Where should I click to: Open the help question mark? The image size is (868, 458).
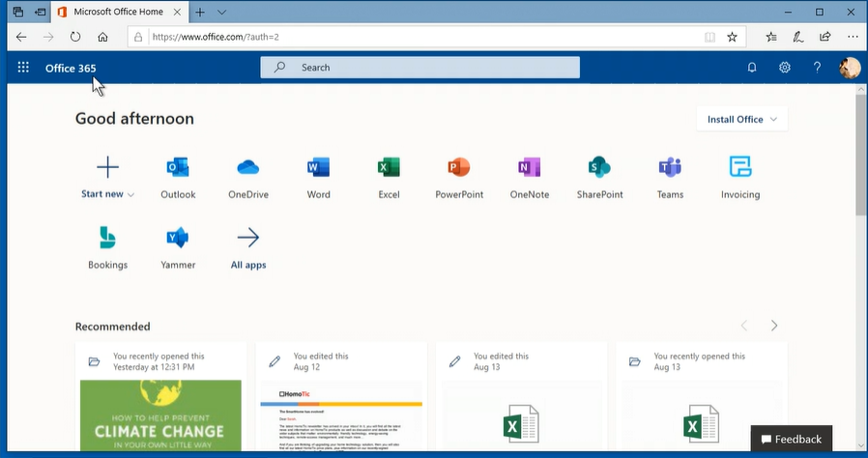click(817, 68)
